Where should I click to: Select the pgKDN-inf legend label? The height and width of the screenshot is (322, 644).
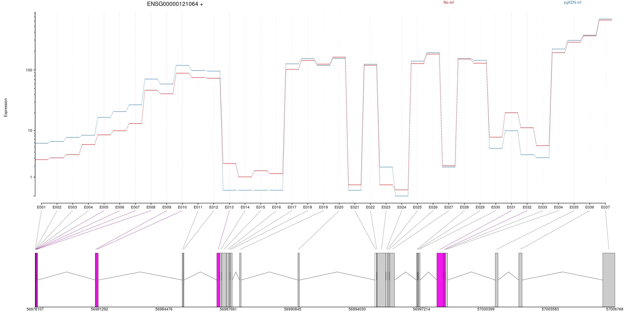pyautogui.click(x=573, y=2)
